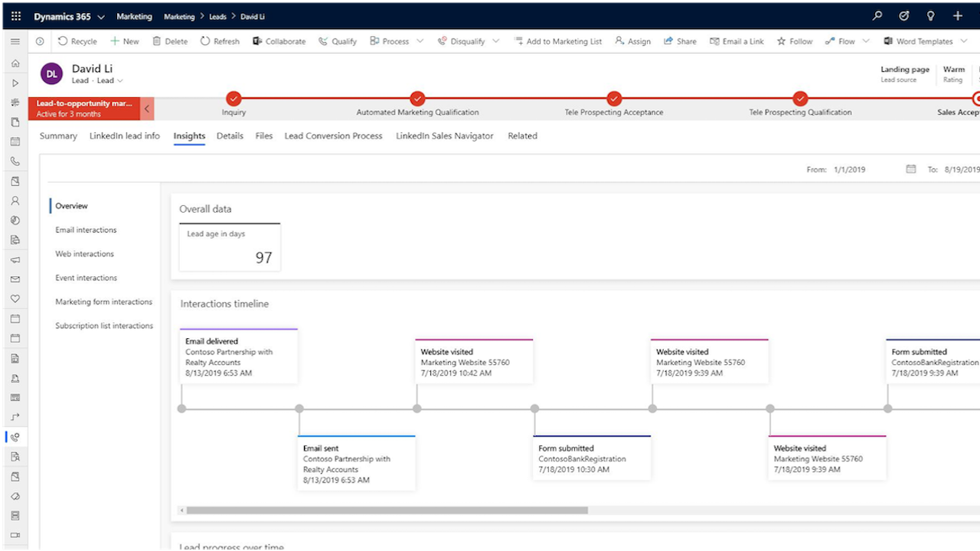980x551 pixels.
Task: Collapse the business process flow chevron
Action: (147, 109)
